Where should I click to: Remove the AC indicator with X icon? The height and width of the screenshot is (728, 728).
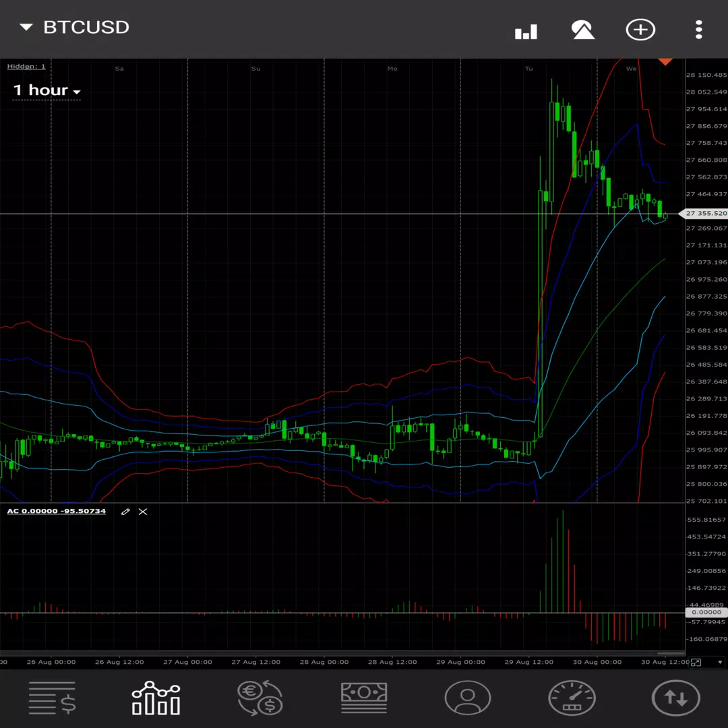pyautogui.click(x=143, y=511)
